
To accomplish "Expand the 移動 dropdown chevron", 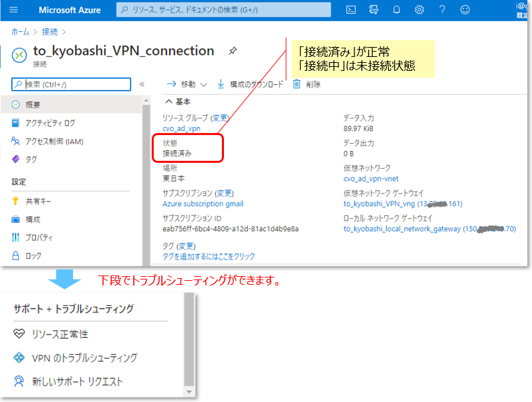I will [x=203, y=85].
